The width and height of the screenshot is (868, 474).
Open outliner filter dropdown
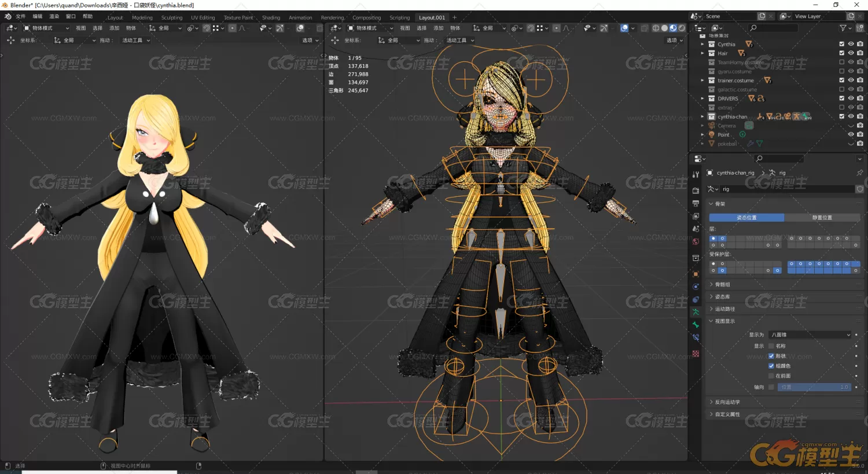coord(845,28)
